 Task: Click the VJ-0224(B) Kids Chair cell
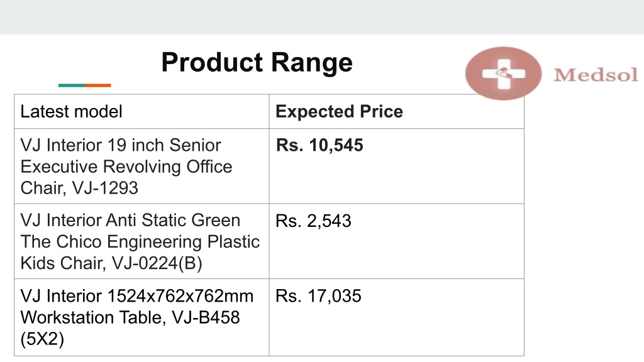142,241
